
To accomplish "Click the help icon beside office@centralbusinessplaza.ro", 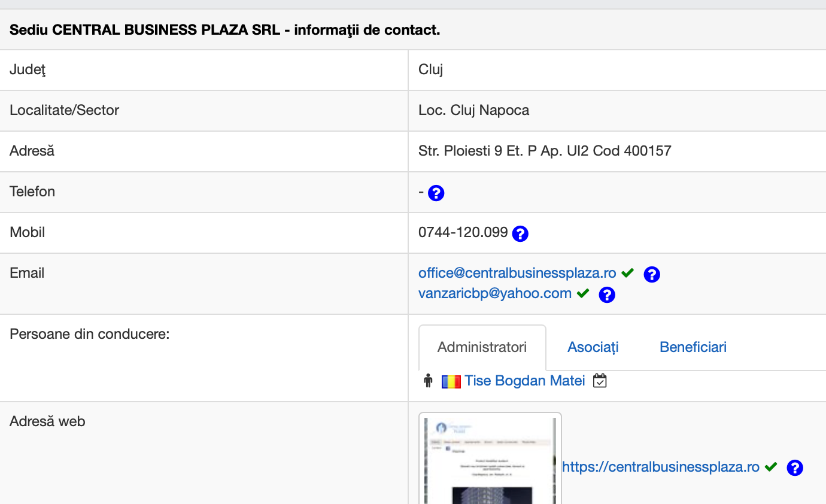I will coord(652,274).
